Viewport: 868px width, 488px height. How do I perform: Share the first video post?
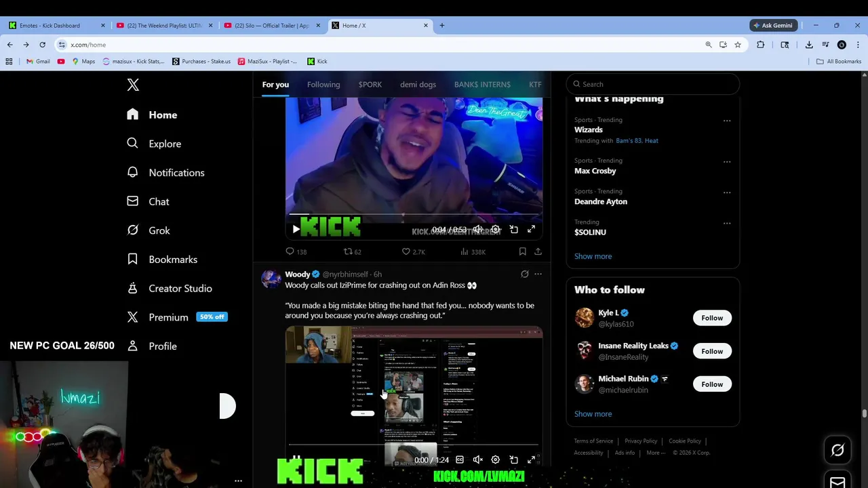[x=538, y=251]
